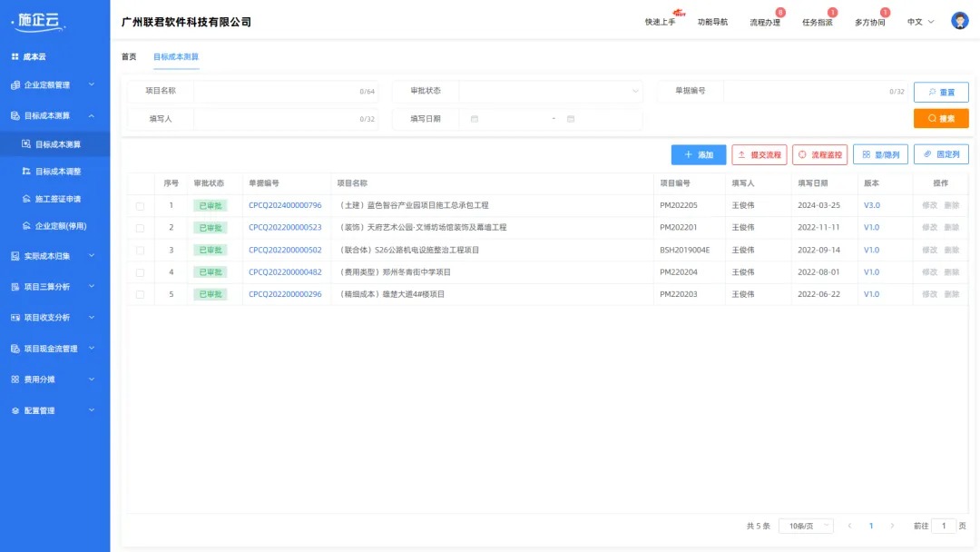
Task: Click the 填写日期 start date field
Action: [x=499, y=118]
